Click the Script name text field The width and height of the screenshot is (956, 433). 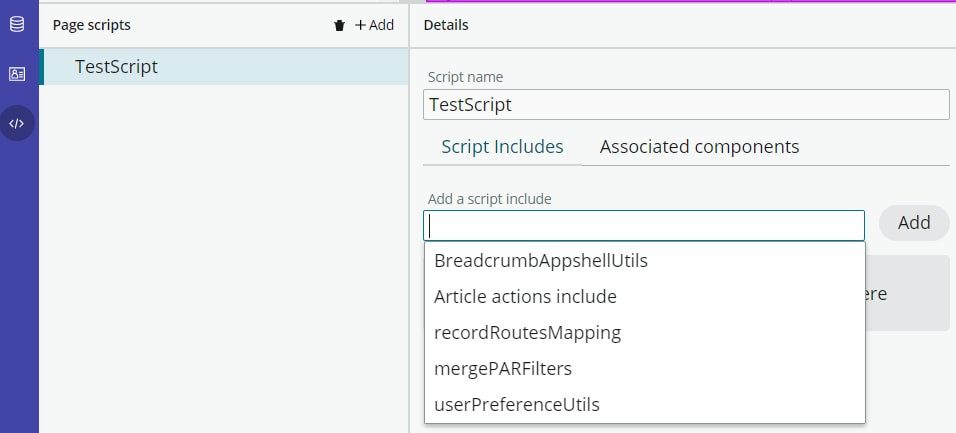[686, 105]
